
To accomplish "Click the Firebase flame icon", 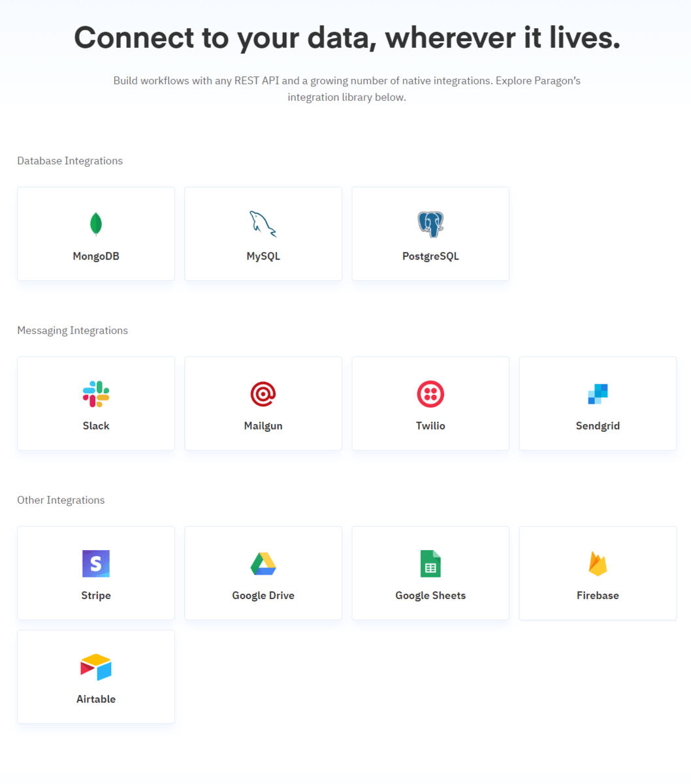I will click(598, 564).
